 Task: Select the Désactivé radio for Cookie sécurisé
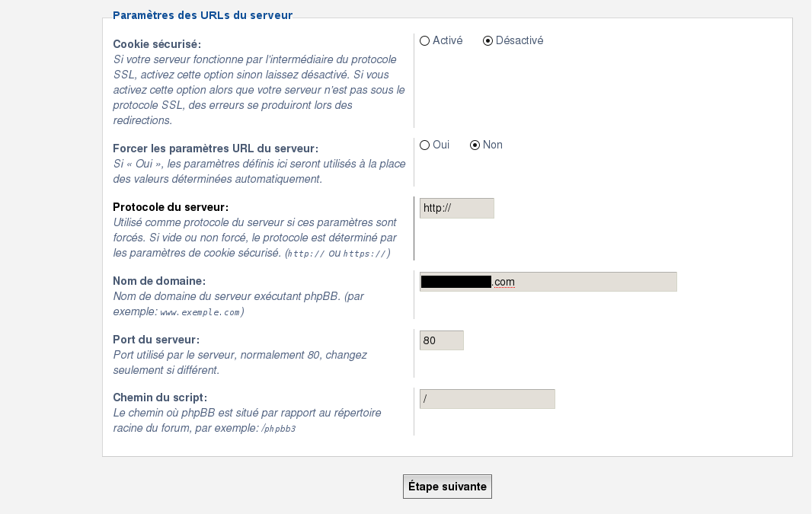click(x=488, y=41)
